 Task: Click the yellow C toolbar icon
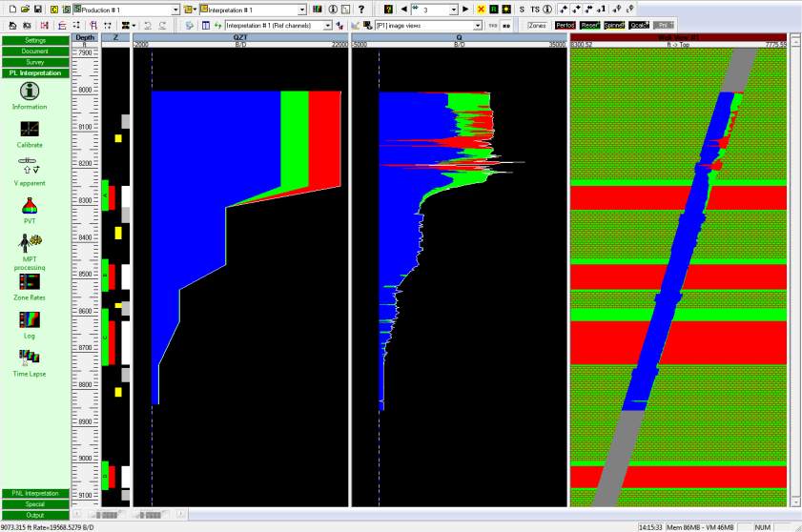[x=54, y=10]
